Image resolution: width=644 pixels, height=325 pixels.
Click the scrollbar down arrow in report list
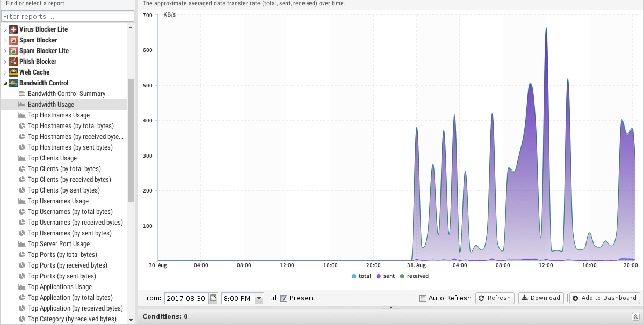pyautogui.click(x=131, y=320)
